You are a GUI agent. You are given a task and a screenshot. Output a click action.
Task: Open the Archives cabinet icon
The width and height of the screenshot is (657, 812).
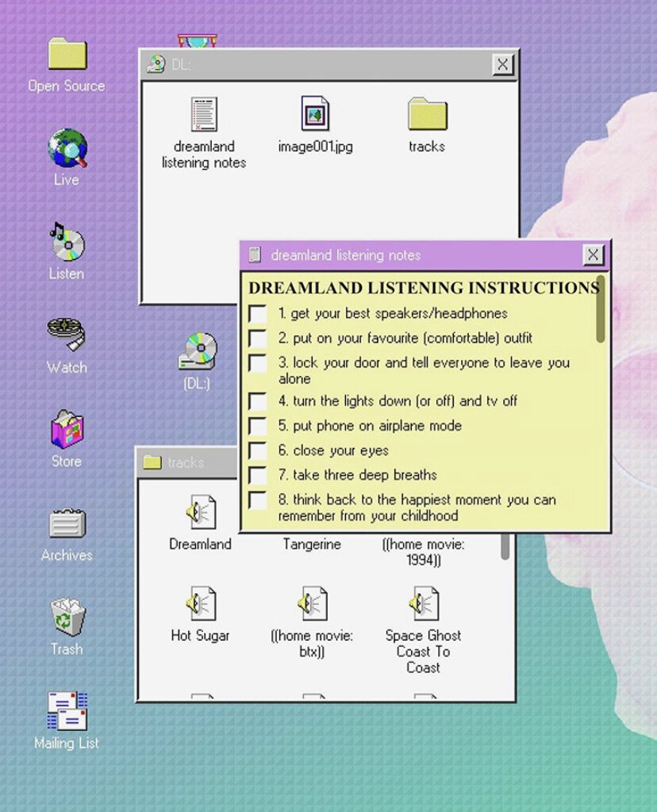point(67,523)
